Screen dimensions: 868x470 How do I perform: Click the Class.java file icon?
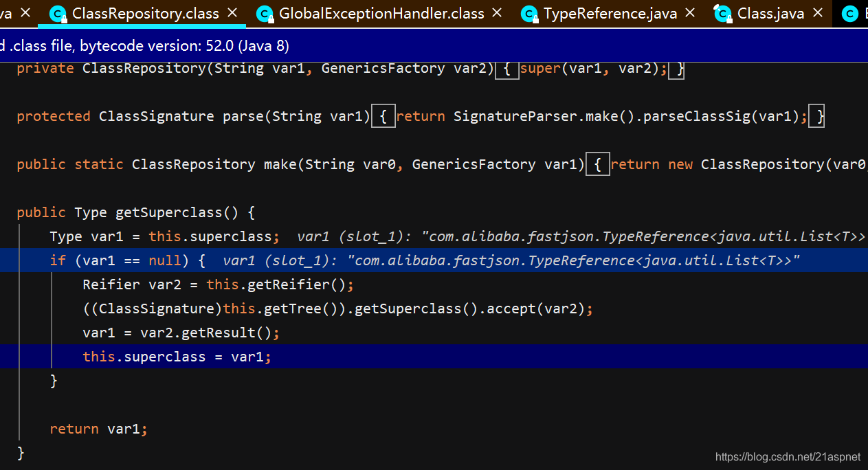tap(723, 13)
